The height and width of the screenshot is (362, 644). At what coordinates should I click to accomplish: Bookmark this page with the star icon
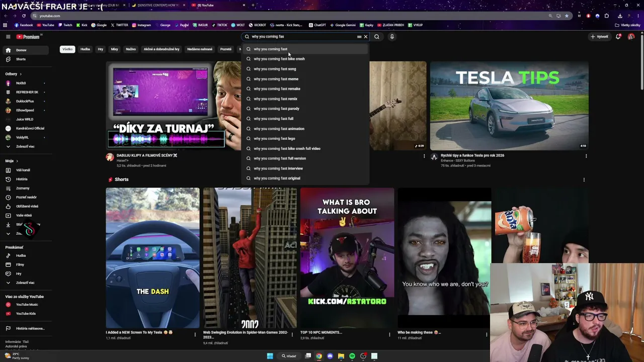pyautogui.click(x=567, y=16)
